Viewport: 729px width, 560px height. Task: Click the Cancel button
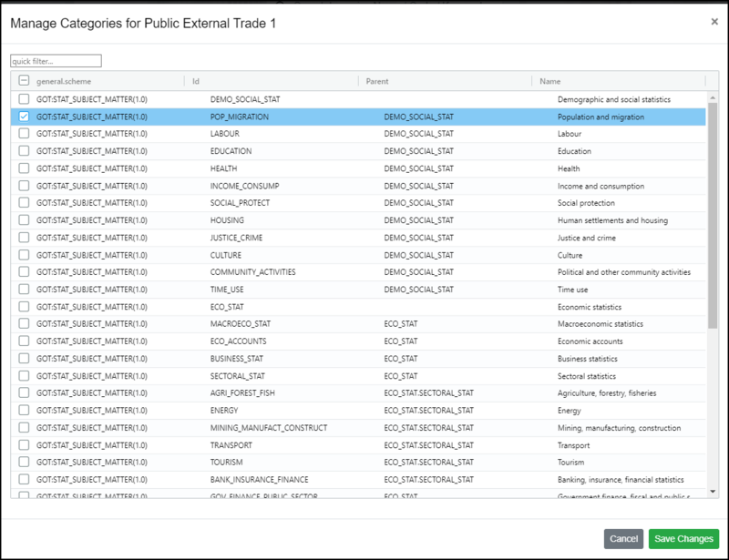point(623,539)
